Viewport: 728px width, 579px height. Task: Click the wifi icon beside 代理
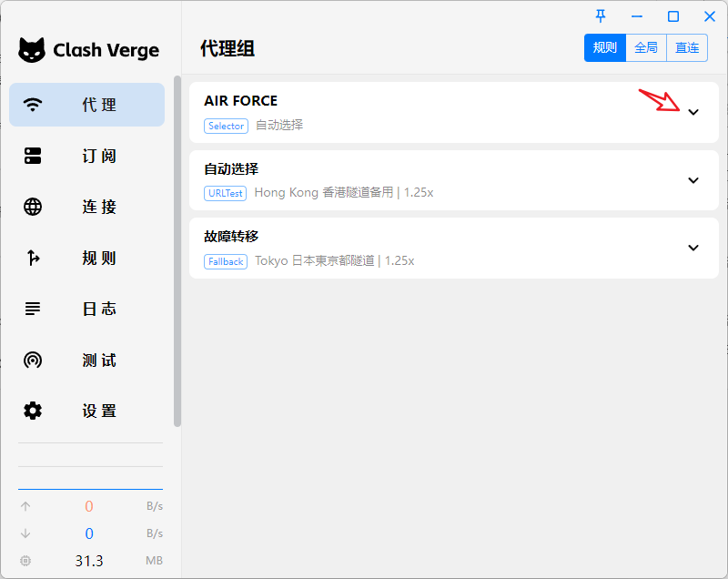pyautogui.click(x=33, y=105)
